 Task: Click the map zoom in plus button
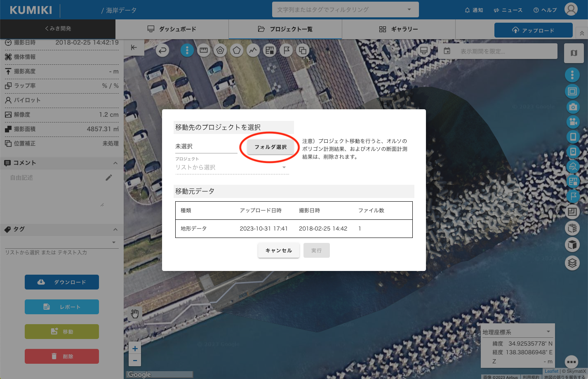click(135, 348)
